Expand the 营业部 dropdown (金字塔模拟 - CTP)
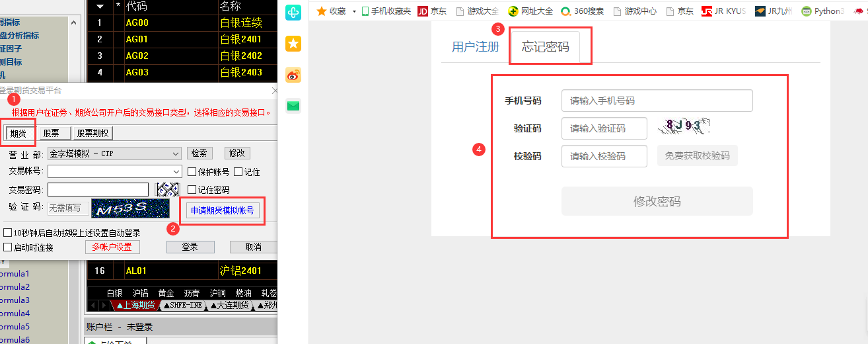This screenshot has width=868, height=344. pos(175,153)
